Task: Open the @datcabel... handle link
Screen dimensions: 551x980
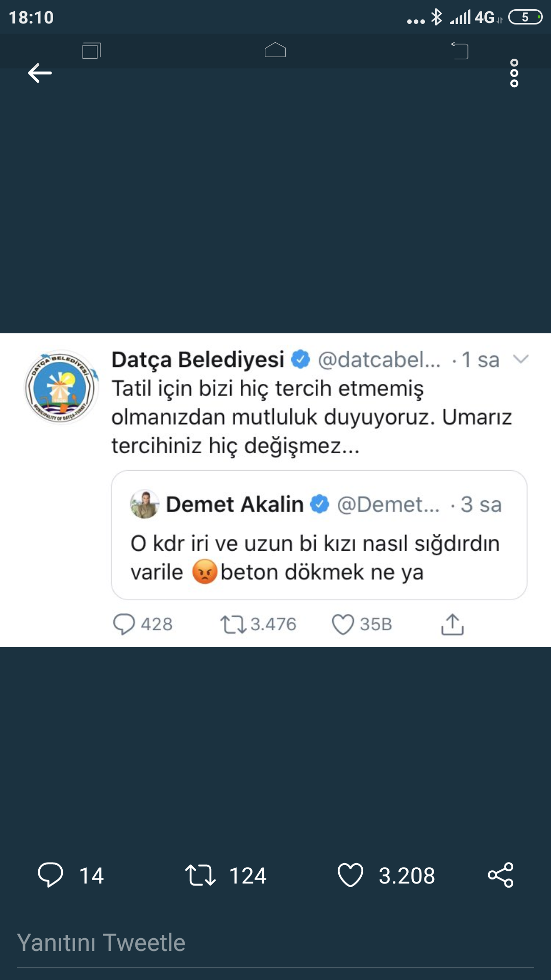Action: 379,360
